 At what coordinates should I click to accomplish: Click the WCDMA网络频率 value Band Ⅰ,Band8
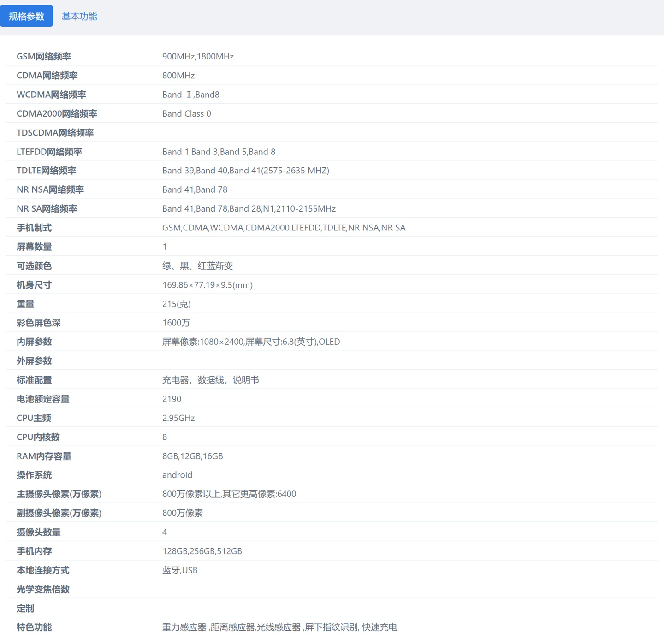point(190,95)
